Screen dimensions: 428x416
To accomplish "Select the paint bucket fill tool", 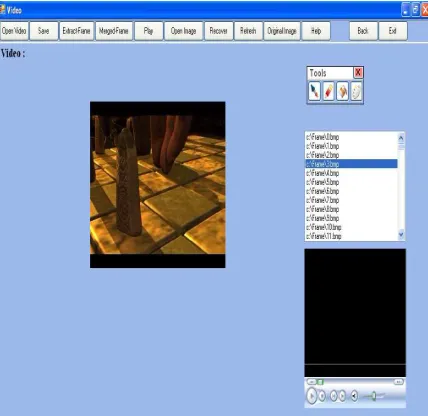I will pos(342,91).
